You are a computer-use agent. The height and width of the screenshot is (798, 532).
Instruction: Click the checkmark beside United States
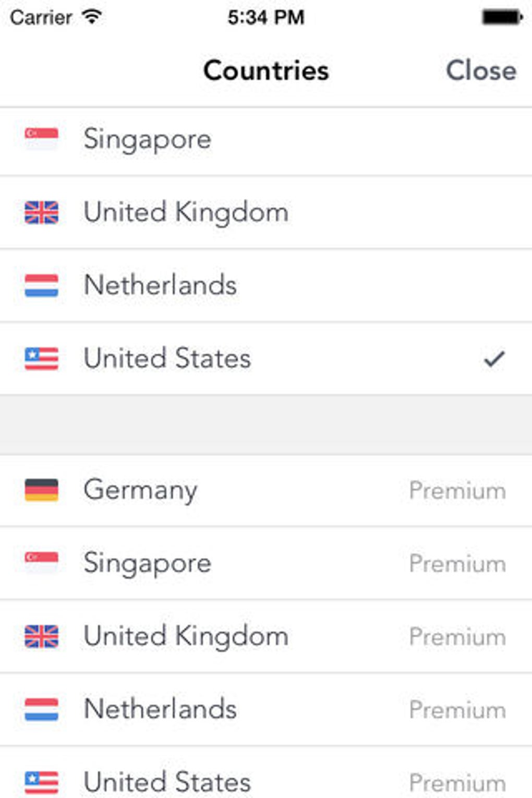tap(494, 358)
